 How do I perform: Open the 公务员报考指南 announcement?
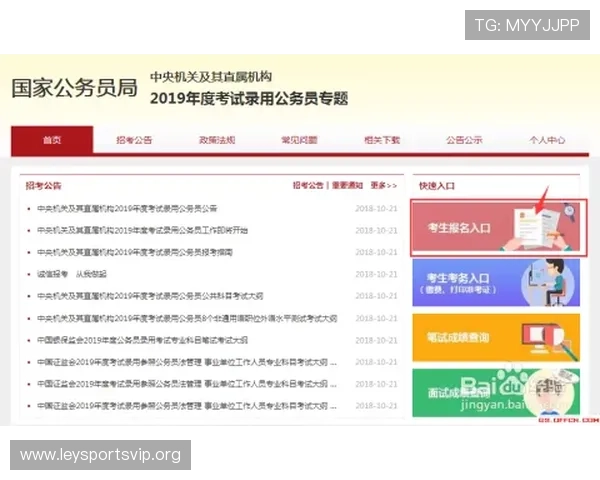point(135,252)
